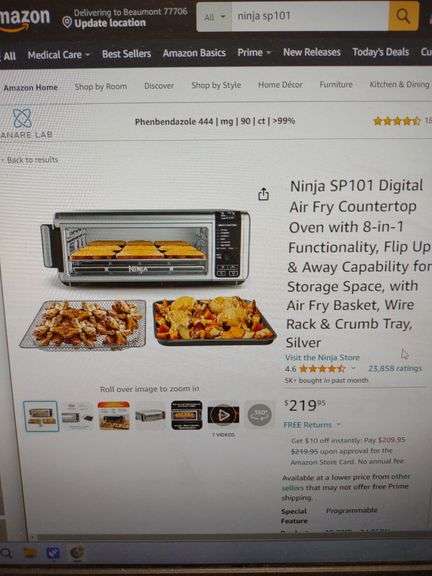432x576 pixels.
Task: Select the Shop by Room tab
Action: (101, 87)
